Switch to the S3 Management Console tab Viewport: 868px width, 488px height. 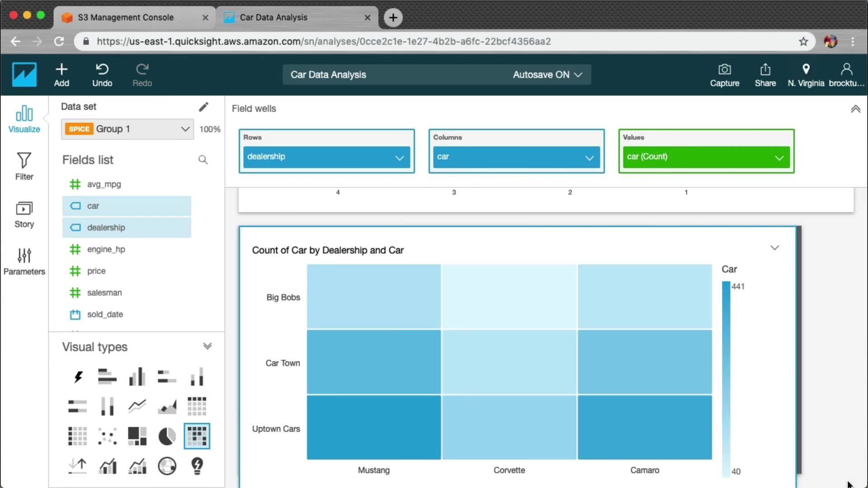pyautogui.click(x=126, y=17)
